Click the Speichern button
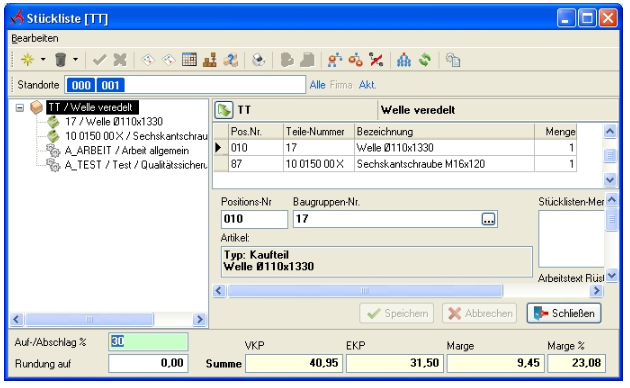The height and width of the screenshot is (388, 630). click(x=397, y=313)
